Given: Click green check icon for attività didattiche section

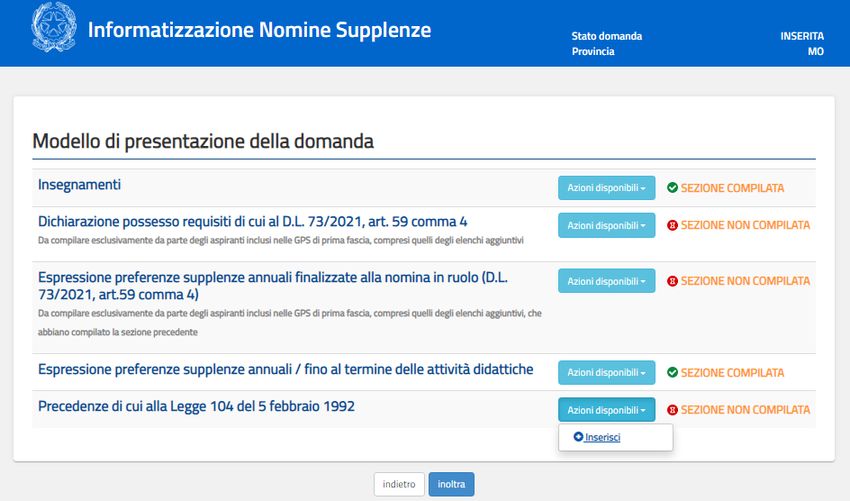Looking at the screenshot, I should pos(672,373).
